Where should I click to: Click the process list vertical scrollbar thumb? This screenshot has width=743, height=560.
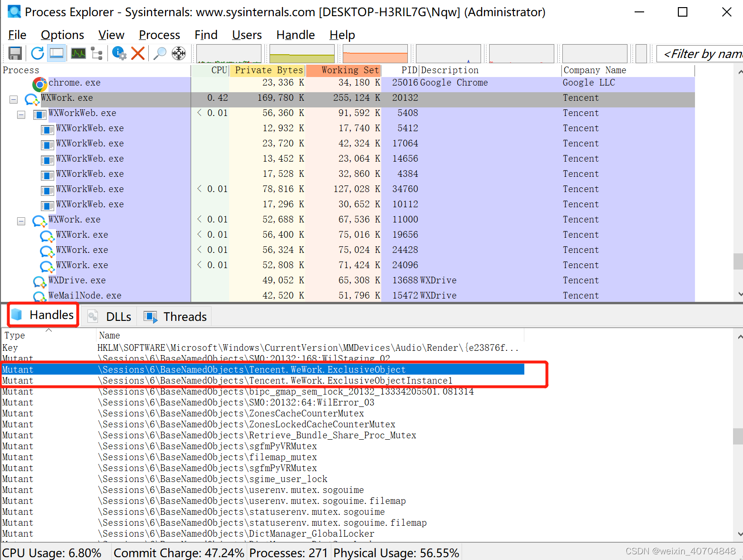pyautogui.click(x=738, y=261)
